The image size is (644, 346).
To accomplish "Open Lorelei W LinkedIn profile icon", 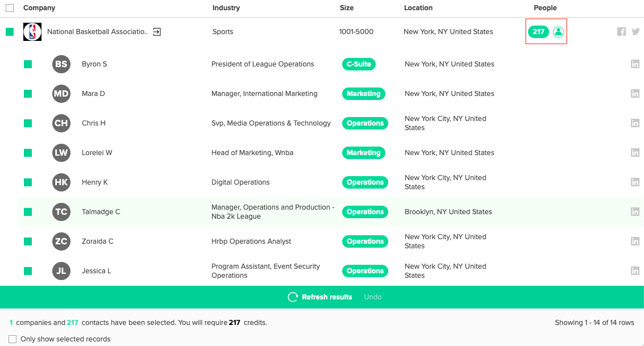I will (635, 153).
